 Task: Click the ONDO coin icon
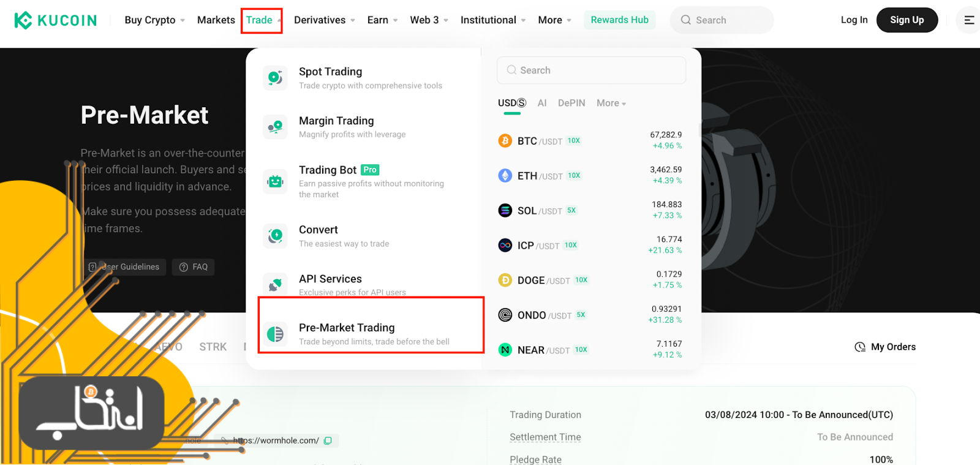(505, 315)
